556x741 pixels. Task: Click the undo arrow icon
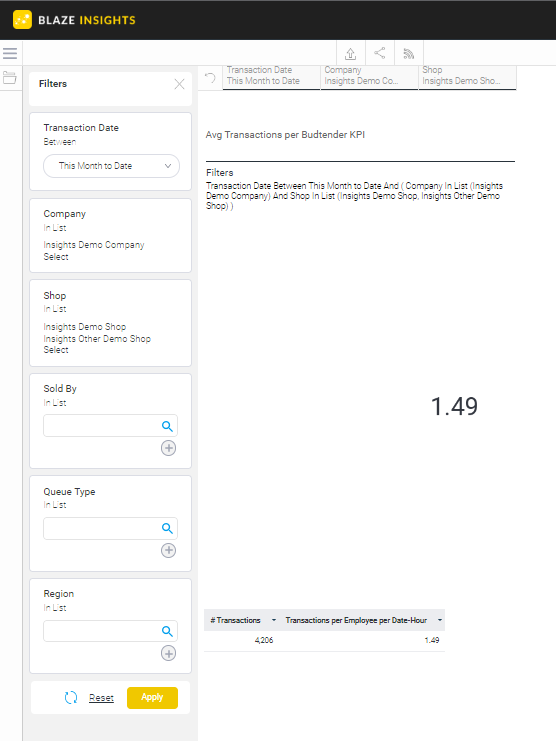[x=210, y=78]
